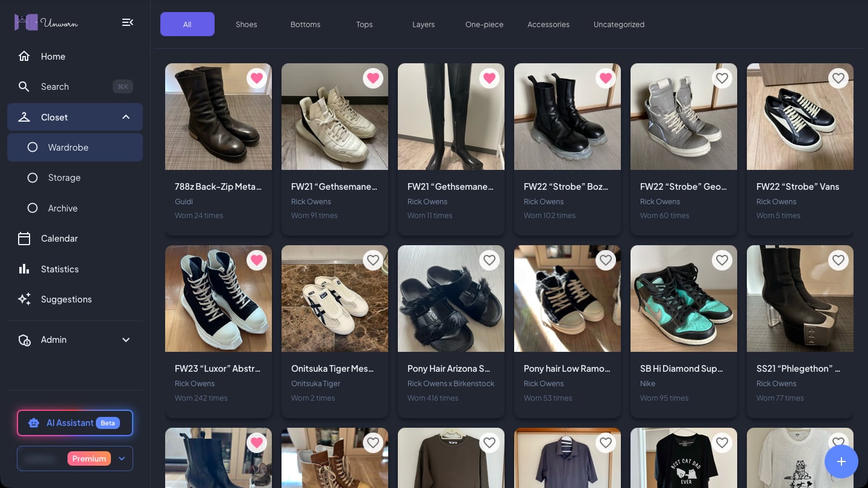Switch to the Tops category tab
Viewport: 868px width, 488px height.
click(365, 24)
